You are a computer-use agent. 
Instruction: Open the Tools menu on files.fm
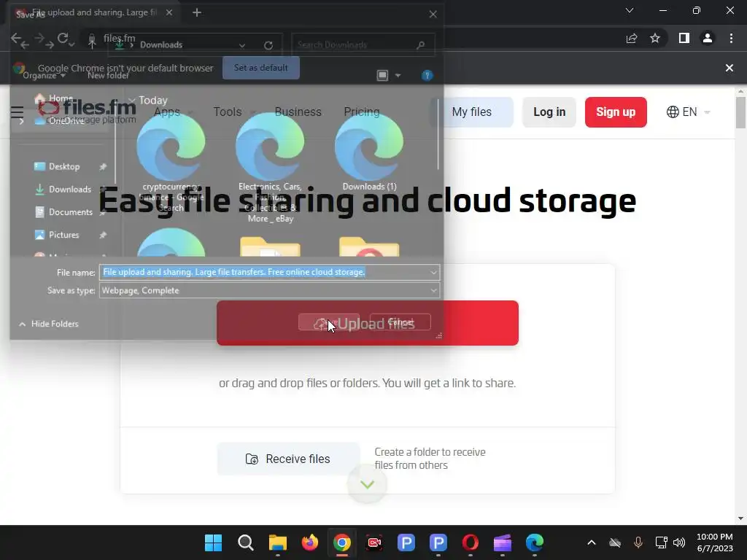228,112
